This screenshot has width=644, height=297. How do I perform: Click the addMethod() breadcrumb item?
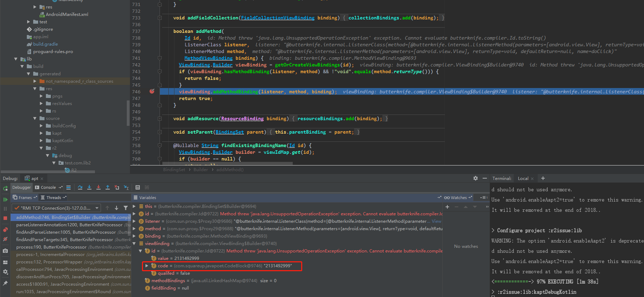(230, 170)
